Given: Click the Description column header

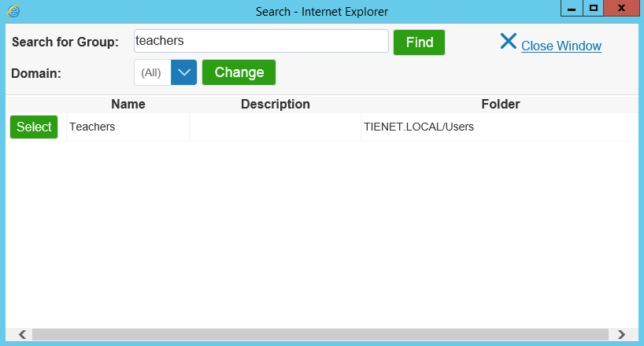Looking at the screenshot, I should coord(275,104).
